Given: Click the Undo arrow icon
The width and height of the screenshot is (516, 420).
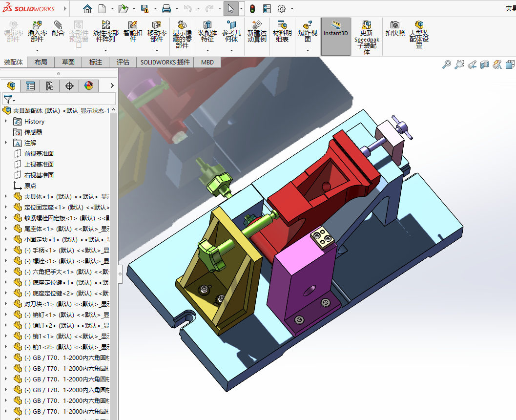Looking at the screenshot, I should (x=188, y=9).
